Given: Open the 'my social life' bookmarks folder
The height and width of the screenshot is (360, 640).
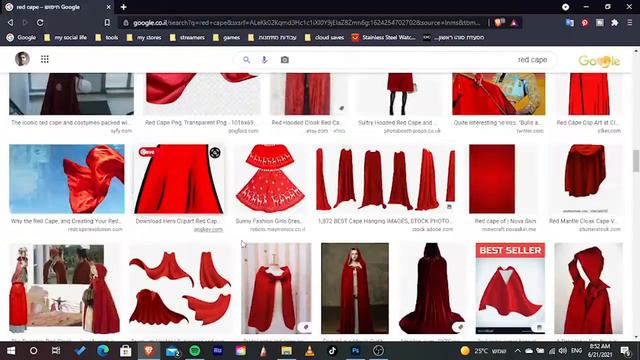Looking at the screenshot, I should point(65,38).
